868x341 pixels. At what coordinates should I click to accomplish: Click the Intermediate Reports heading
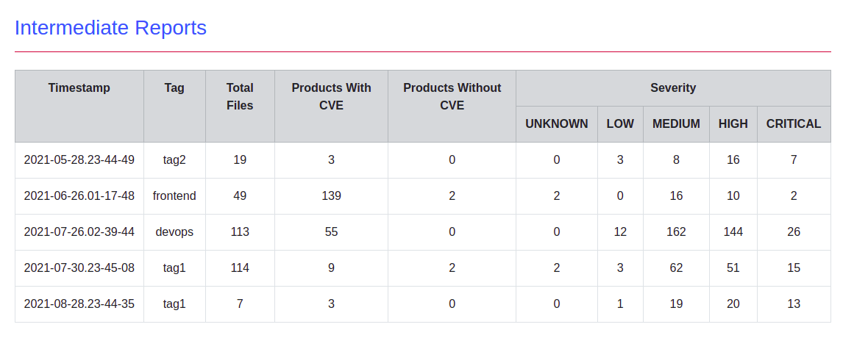(x=111, y=28)
